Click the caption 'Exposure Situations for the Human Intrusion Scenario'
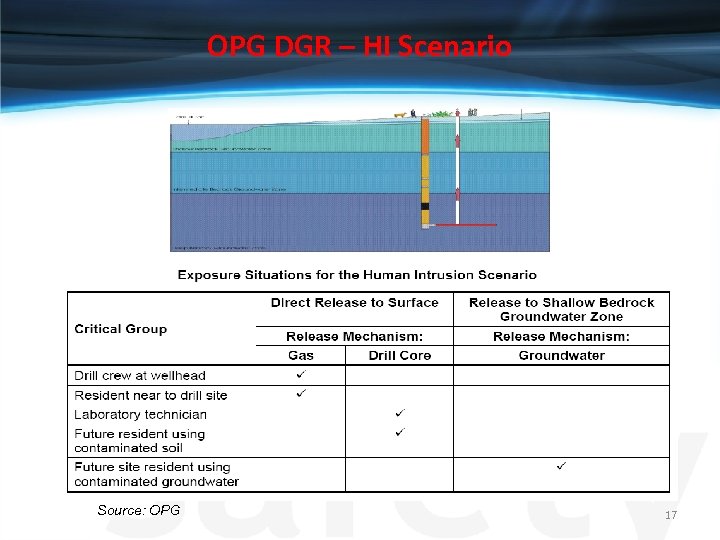The width and height of the screenshot is (720, 540). click(x=357, y=275)
